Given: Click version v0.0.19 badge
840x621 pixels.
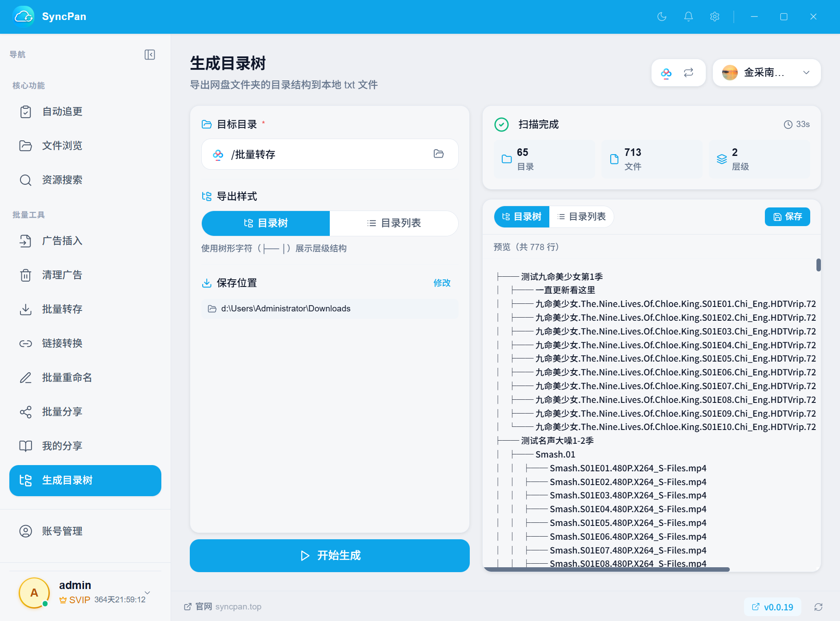Looking at the screenshot, I should (x=772, y=607).
